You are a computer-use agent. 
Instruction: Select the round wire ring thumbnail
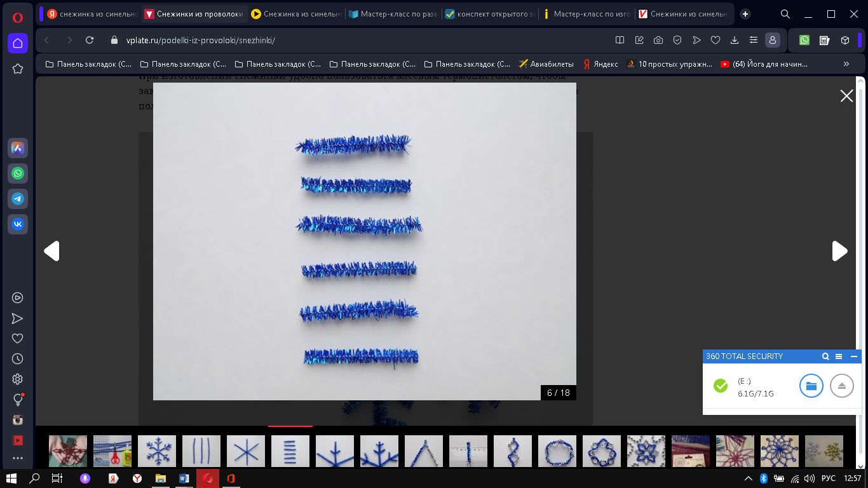pos(557,451)
